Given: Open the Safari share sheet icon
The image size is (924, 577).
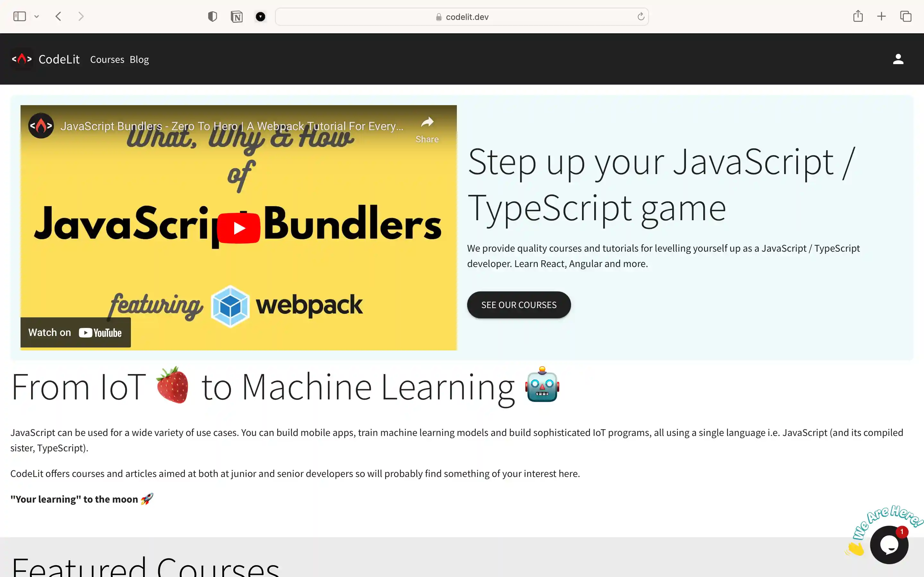Looking at the screenshot, I should click(858, 16).
